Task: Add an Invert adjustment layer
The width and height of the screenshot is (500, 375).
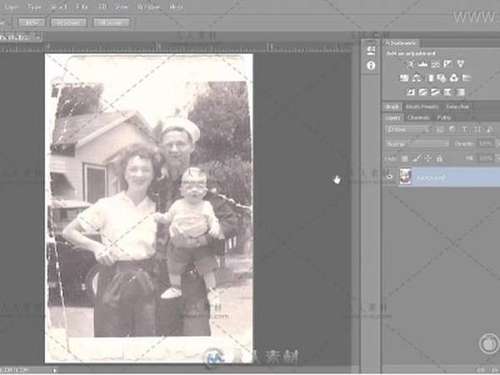Action: click(x=411, y=92)
